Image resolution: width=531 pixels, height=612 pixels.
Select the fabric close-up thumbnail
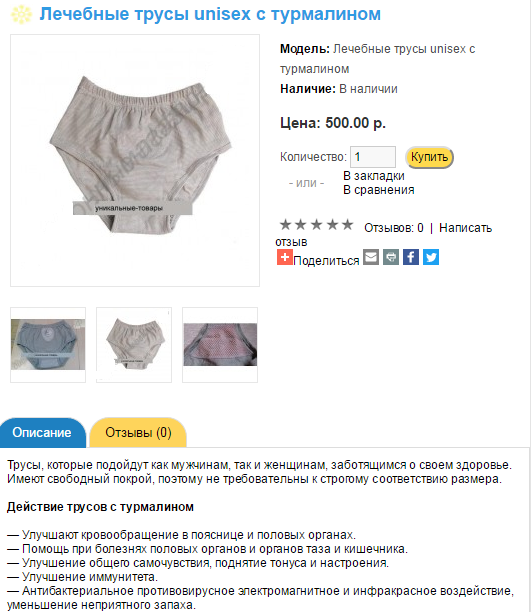220,345
